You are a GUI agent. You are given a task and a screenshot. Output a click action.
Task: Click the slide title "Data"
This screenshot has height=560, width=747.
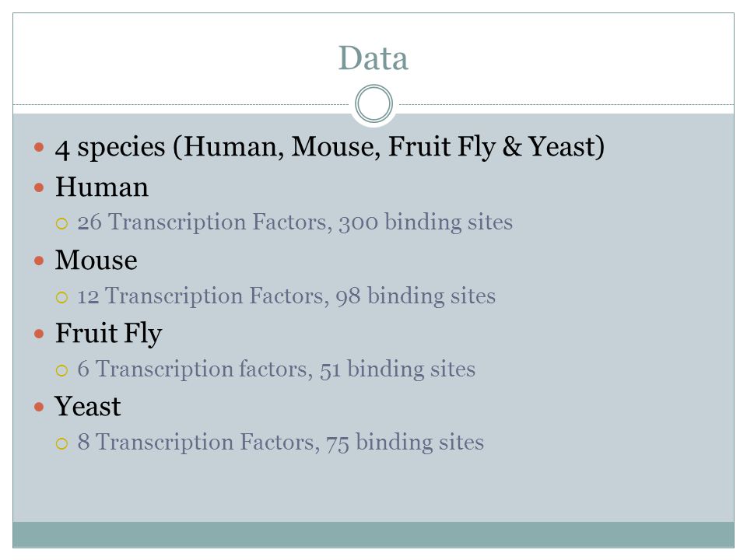pos(373,58)
